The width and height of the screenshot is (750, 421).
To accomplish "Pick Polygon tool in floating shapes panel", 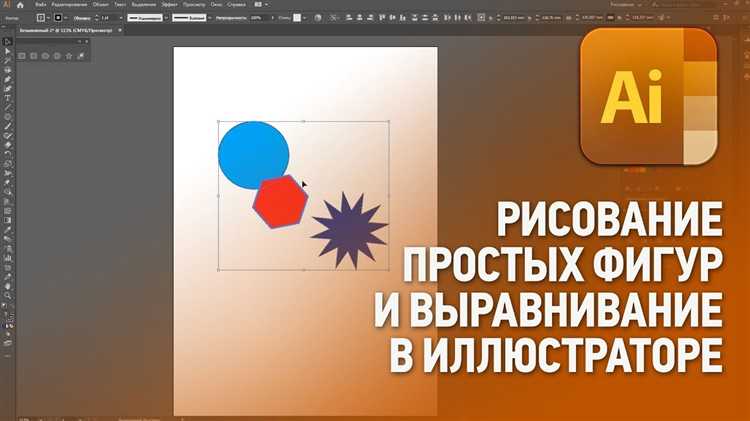I will click(x=57, y=56).
